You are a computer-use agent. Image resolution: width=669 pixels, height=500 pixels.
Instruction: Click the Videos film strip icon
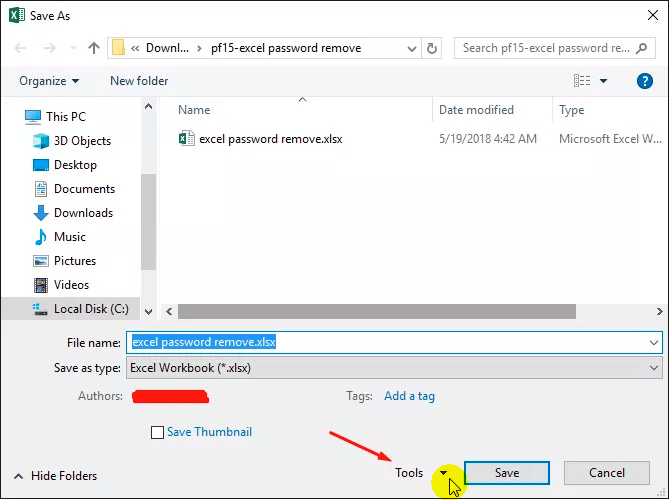(x=41, y=285)
